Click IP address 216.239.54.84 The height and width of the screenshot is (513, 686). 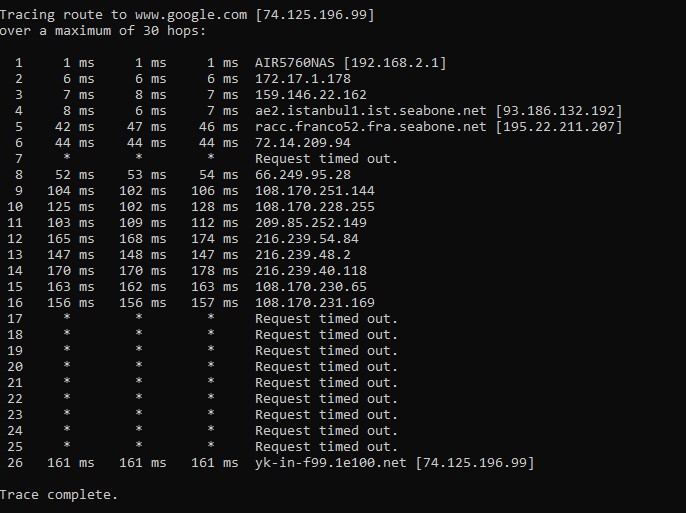click(x=307, y=239)
